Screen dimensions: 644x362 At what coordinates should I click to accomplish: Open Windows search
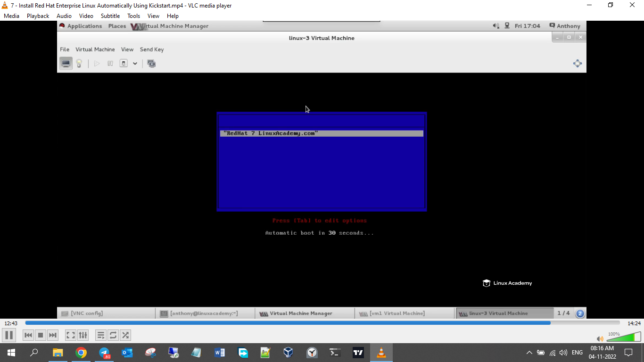tap(34, 353)
